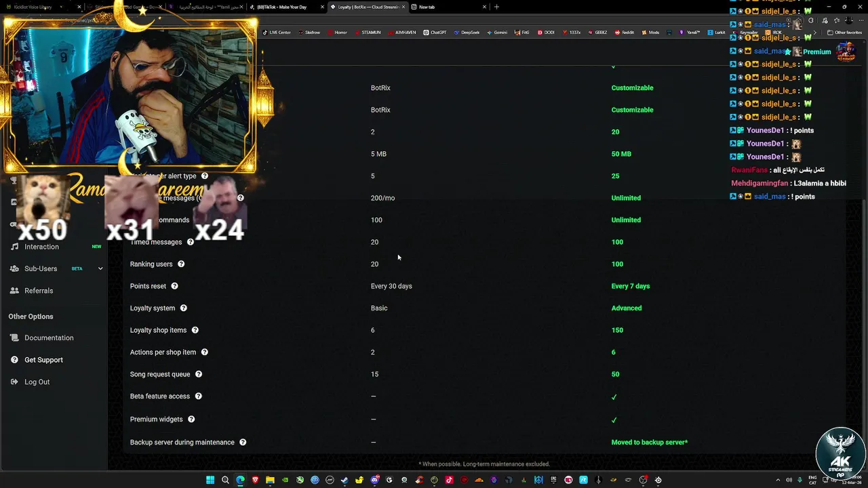Launch Microsoft Edge from the taskbar
The width and height of the screenshot is (868, 488).
(240, 480)
